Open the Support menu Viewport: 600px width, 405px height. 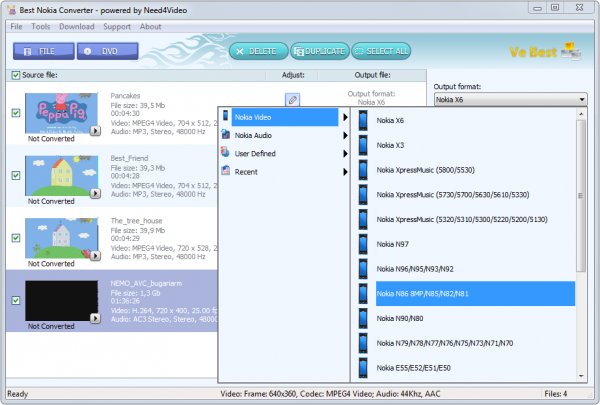pos(117,26)
